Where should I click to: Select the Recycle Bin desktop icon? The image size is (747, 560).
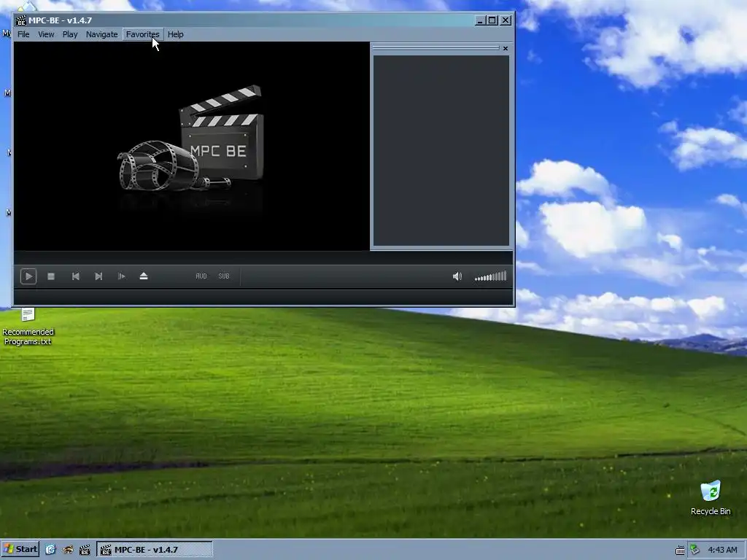(711, 498)
